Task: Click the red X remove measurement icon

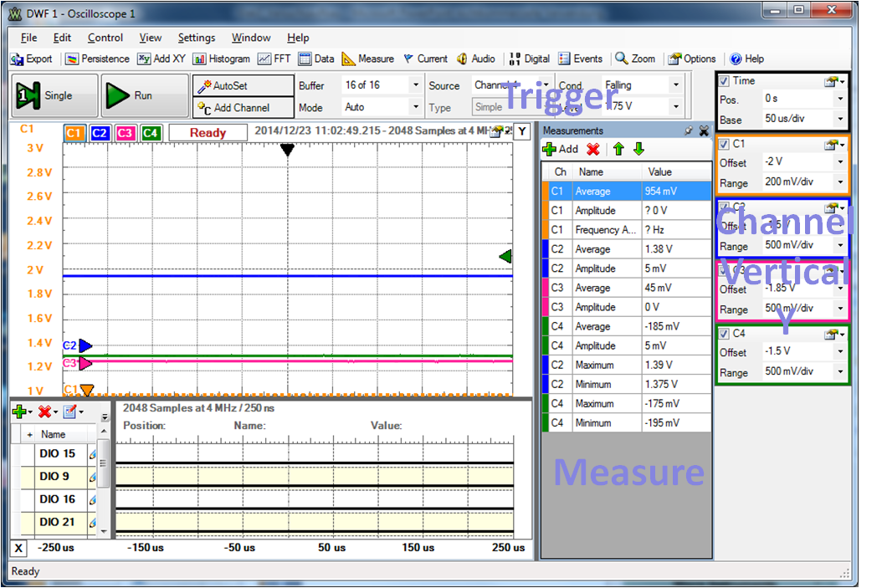Action: [593, 149]
